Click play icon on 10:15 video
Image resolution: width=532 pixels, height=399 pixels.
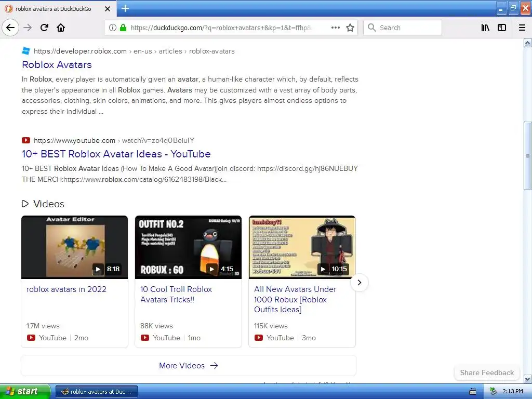point(323,269)
